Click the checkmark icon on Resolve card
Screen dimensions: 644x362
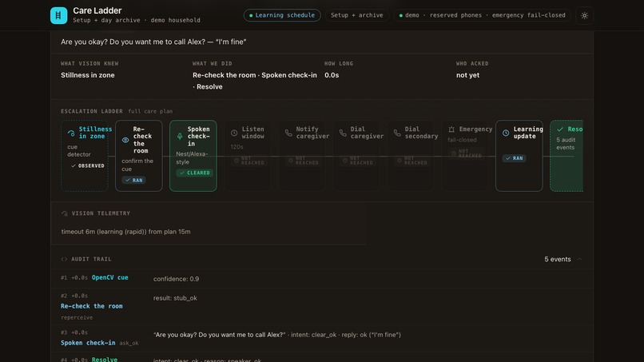click(x=560, y=129)
